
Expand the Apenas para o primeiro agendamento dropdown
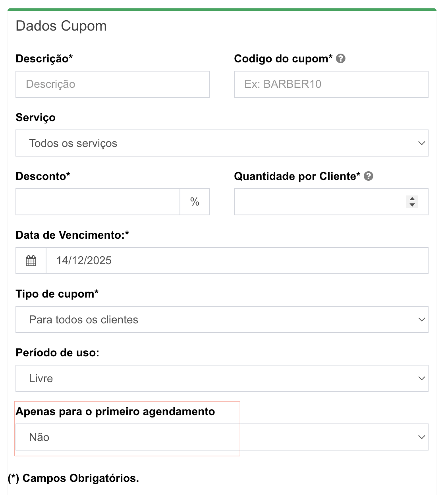(222, 437)
